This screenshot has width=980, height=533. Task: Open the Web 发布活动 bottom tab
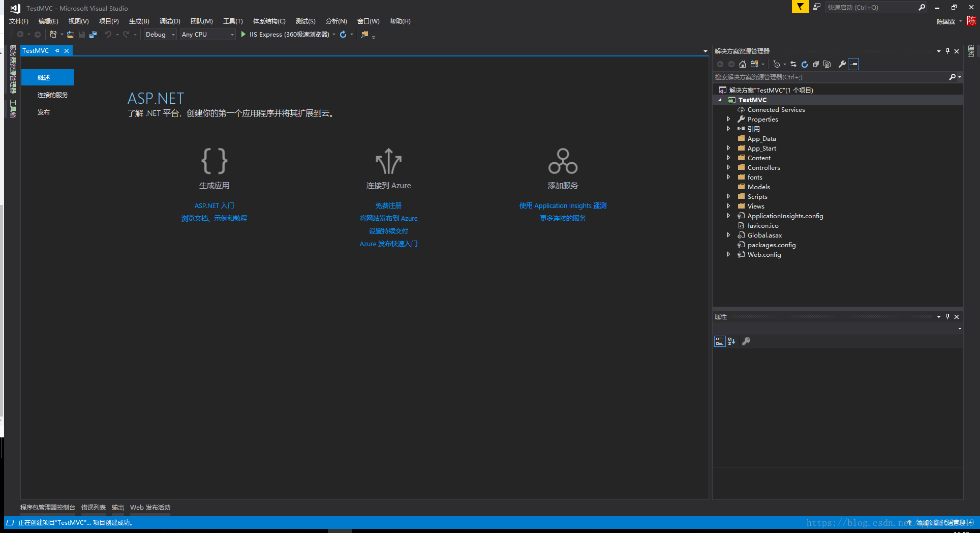tap(150, 508)
